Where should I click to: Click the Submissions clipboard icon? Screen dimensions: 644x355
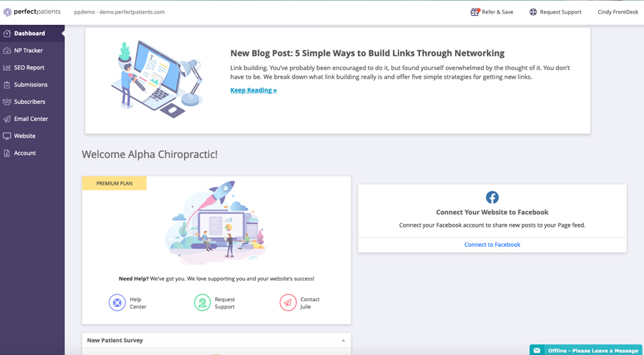pos(6,84)
